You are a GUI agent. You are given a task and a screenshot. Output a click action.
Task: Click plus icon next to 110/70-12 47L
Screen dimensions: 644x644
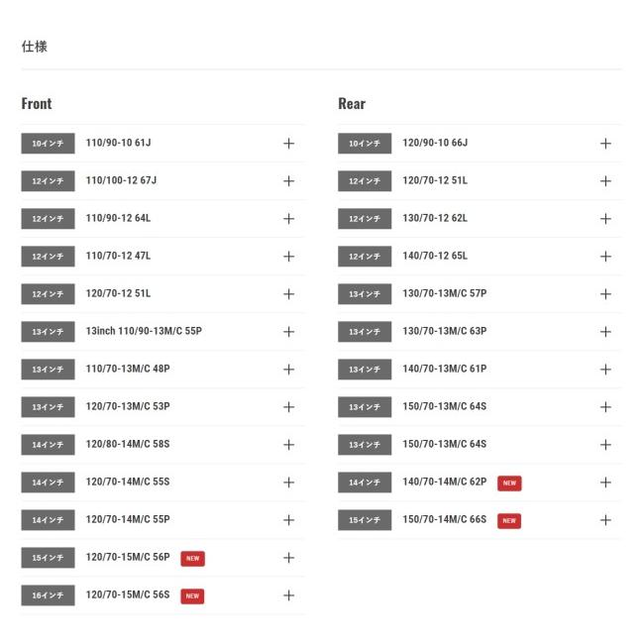point(288,257)
